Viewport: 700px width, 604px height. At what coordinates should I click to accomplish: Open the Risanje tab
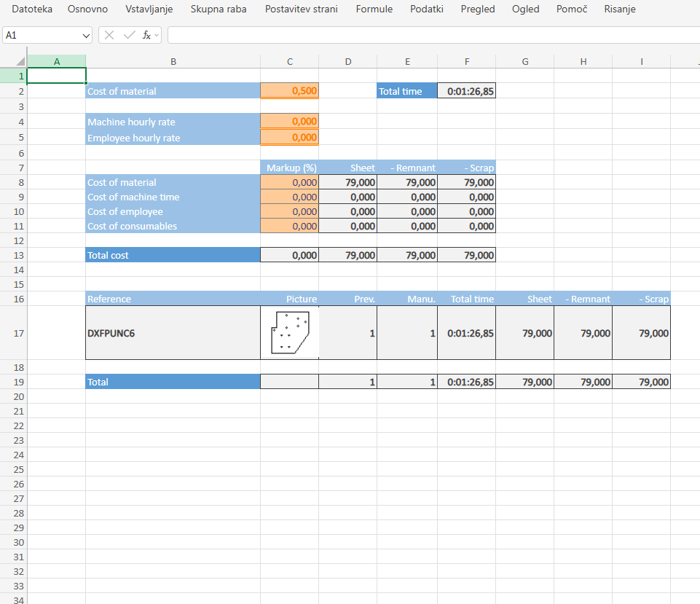pos(620,9)
